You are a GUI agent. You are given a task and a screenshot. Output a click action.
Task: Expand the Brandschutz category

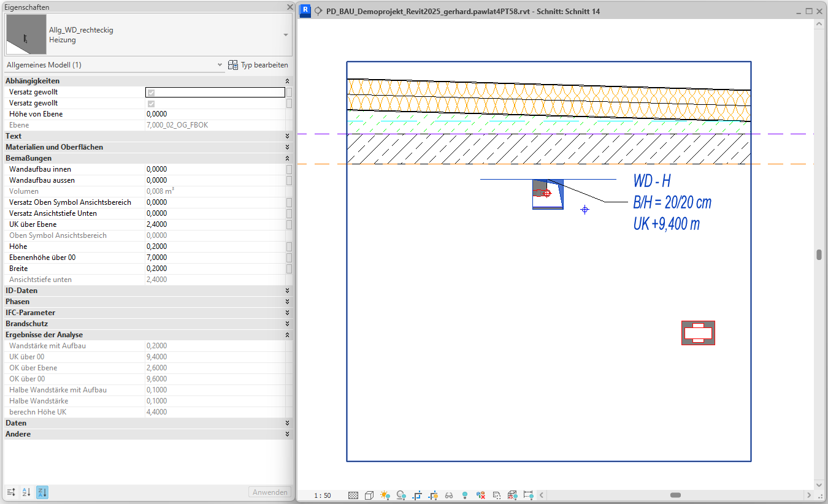point(286,324)
